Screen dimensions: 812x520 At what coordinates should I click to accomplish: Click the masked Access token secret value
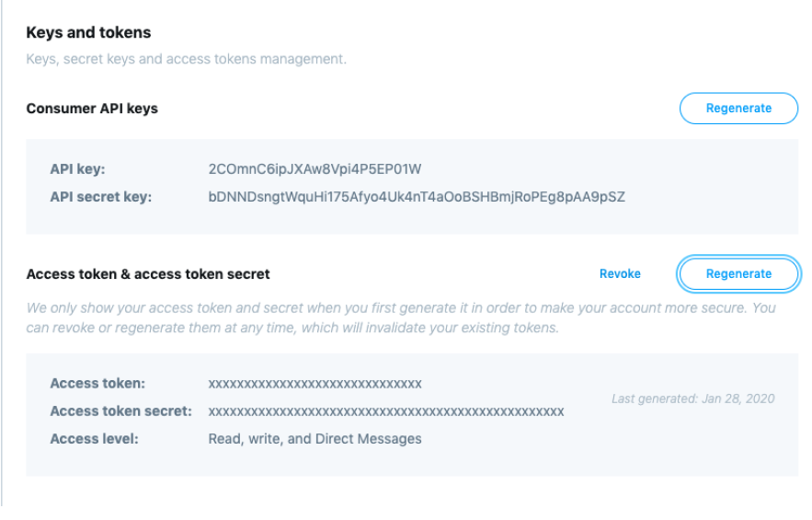(386, 411)
